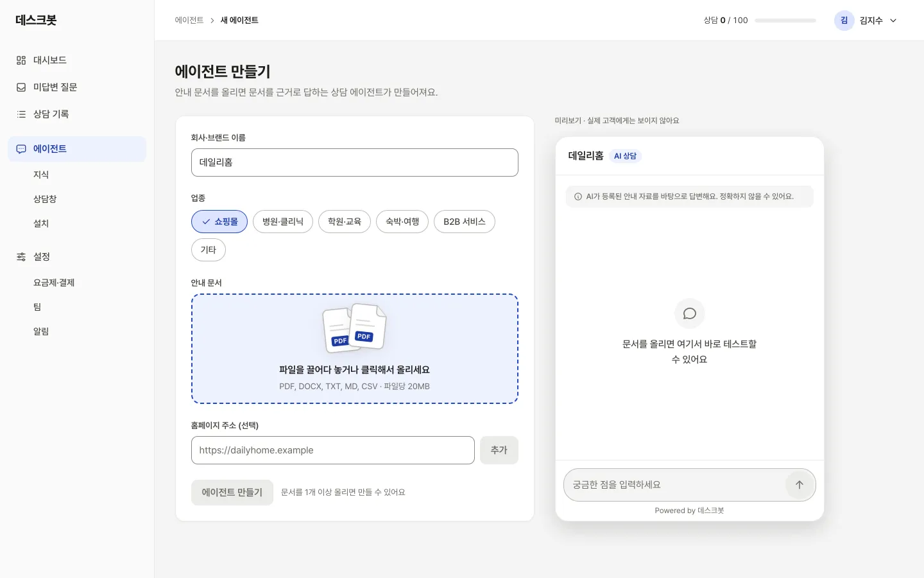
Task: Click the 에이전트 만들기 button
Action: click(x=232, y=493)
